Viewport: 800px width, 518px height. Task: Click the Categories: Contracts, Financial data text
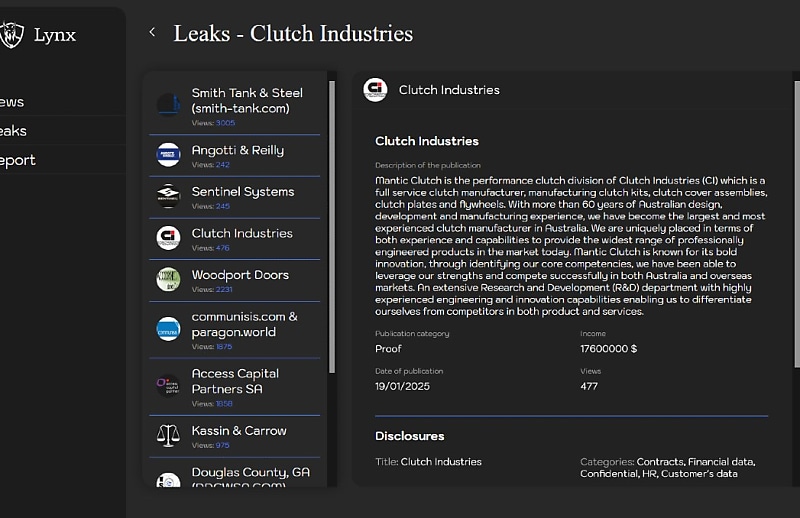tap(668, 467)
